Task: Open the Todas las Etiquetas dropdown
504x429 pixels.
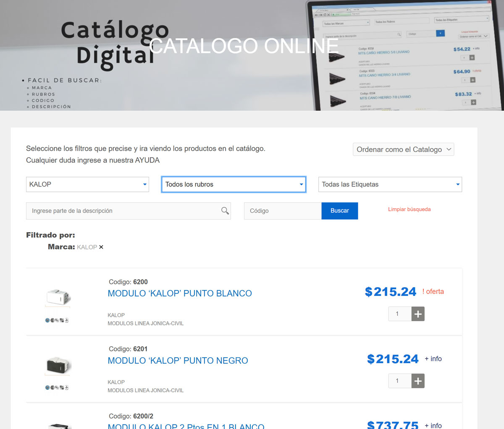Action: 390,184
